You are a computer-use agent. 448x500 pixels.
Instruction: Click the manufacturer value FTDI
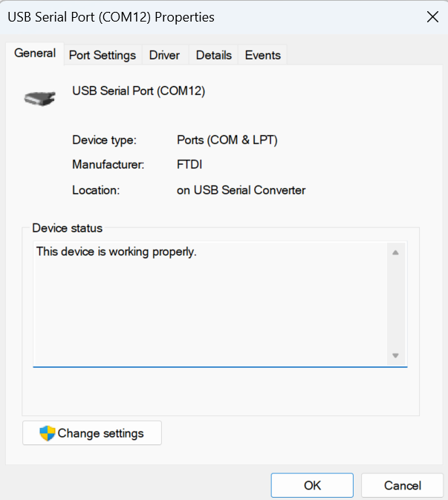[x=189, y=165]
